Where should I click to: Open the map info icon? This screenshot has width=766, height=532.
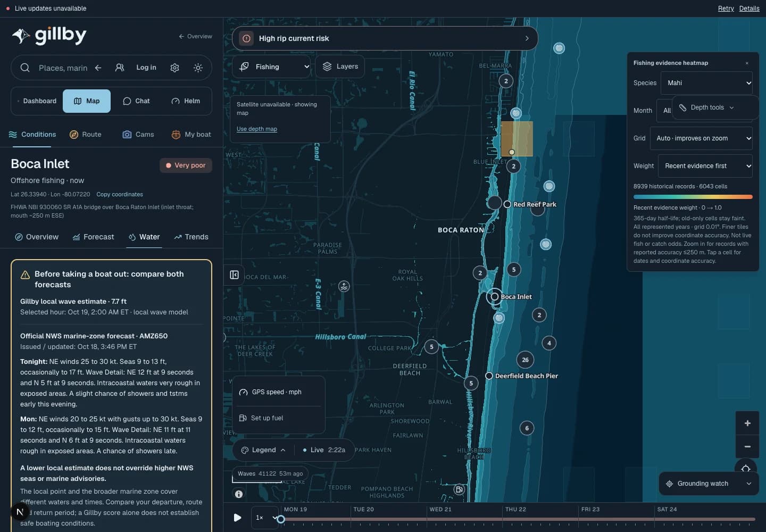click(x=239, y=494)
